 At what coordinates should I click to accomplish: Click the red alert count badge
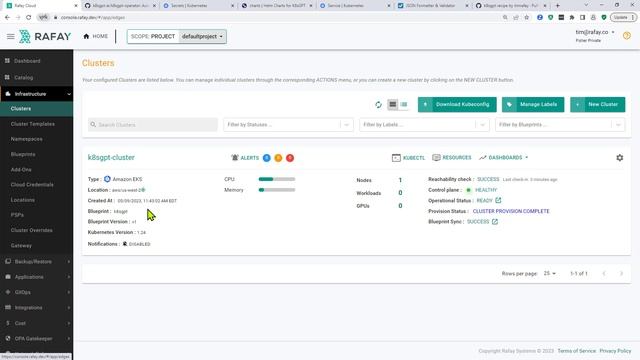[290, 158]
